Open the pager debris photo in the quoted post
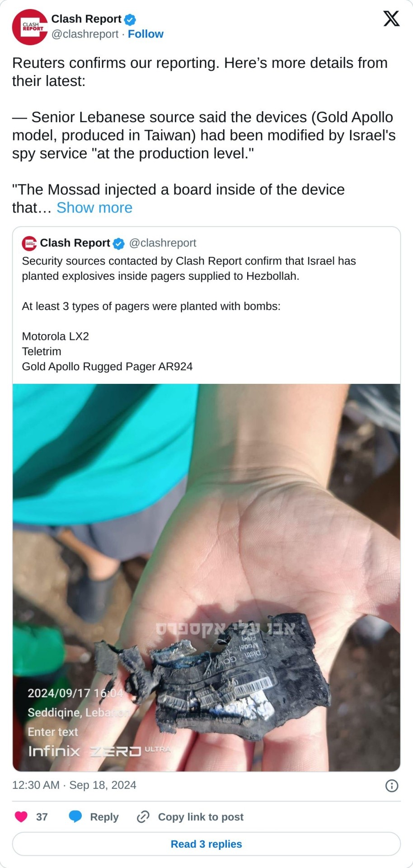413x868 pixels. pos(206,577)
